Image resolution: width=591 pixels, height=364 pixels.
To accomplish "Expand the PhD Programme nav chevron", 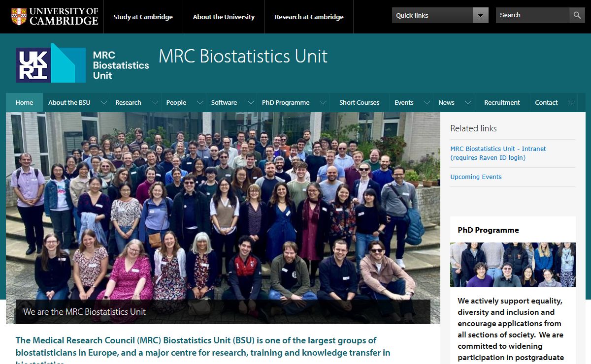I will point(323,102).
